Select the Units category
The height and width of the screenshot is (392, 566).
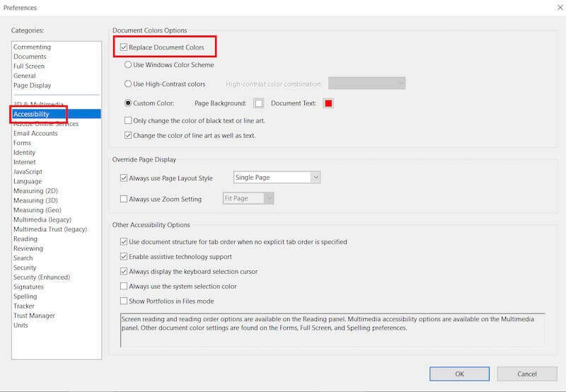coord(21,325)
